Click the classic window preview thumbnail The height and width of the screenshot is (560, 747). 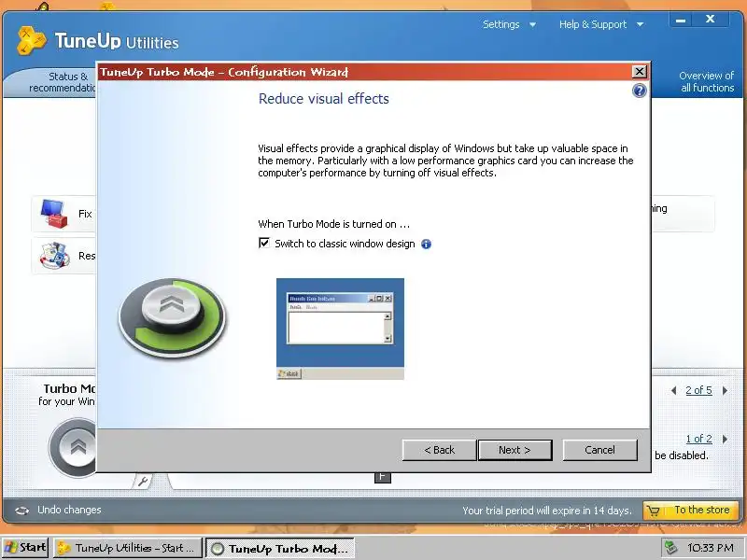pos(340,329)
